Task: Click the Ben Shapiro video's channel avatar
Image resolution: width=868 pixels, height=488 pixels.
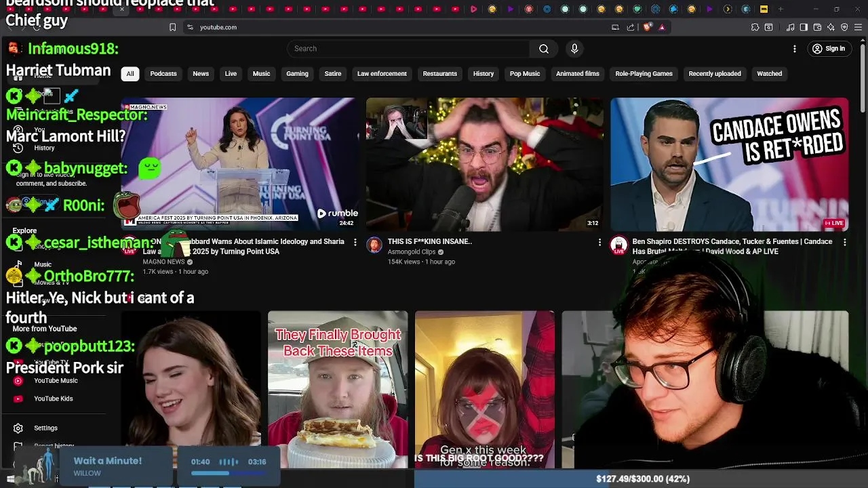Action: click(618, 245)
